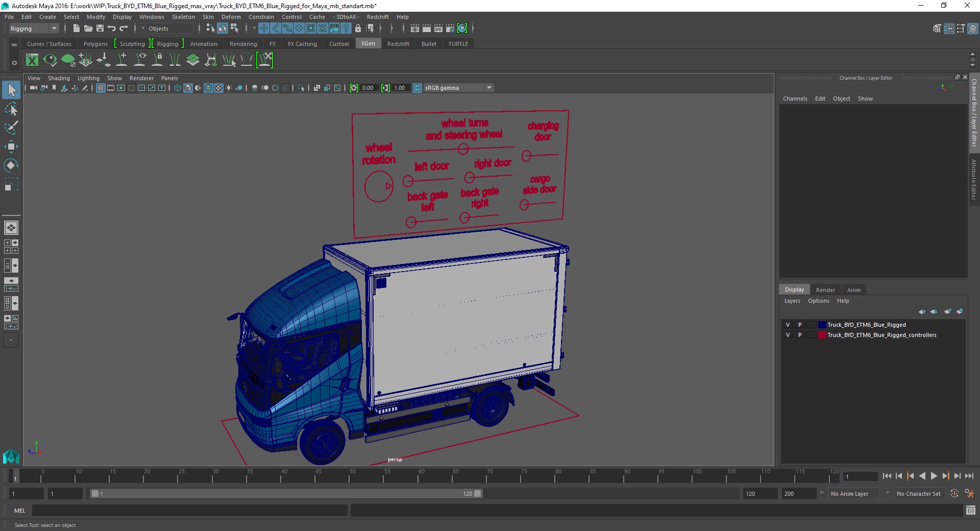Undo last action with the arrow icon
The height and width of the screenshot is (531, 980).
(x=112, y=29)
